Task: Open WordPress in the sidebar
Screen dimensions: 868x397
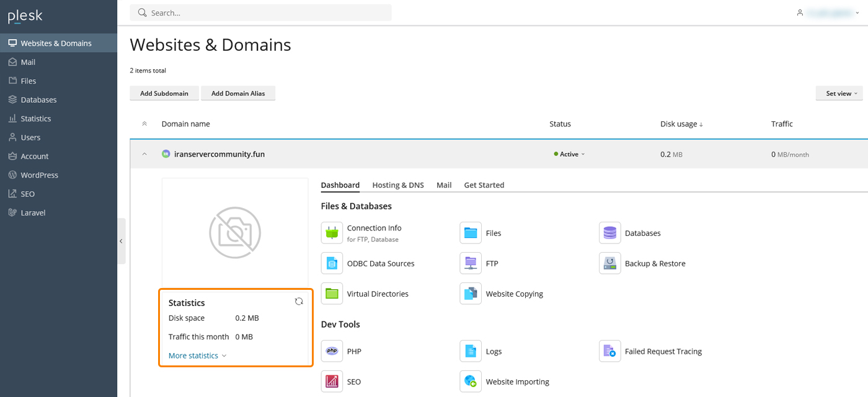Action: coord(39,175)
